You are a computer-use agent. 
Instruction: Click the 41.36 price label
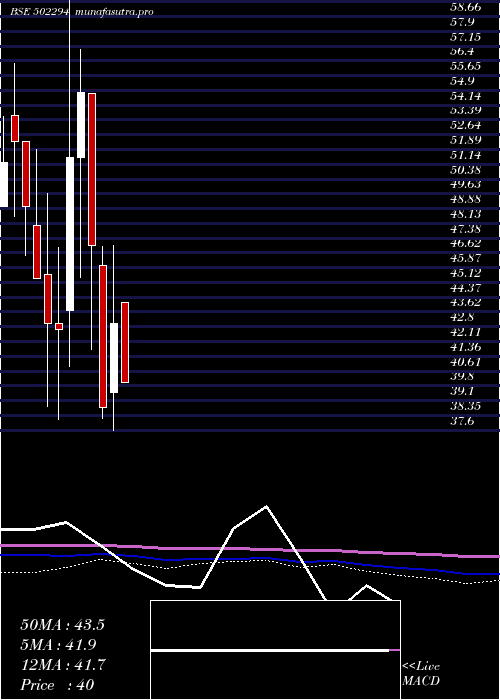465,346
